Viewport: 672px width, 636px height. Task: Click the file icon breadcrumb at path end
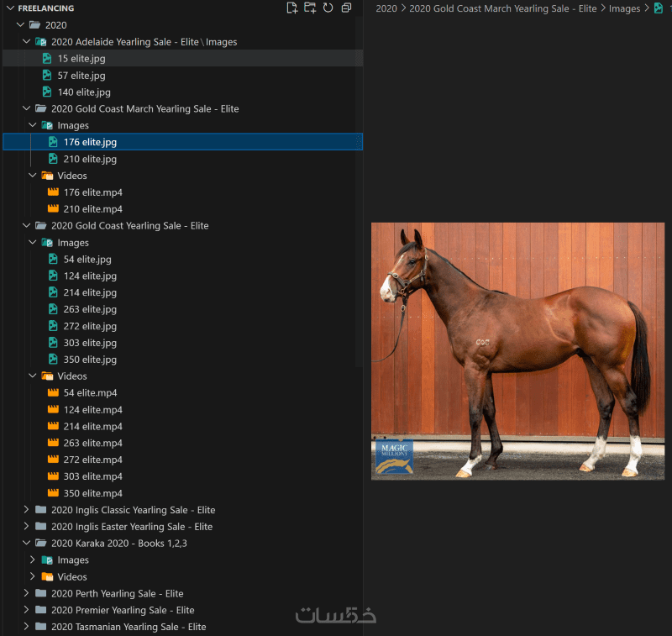point(659,8)
